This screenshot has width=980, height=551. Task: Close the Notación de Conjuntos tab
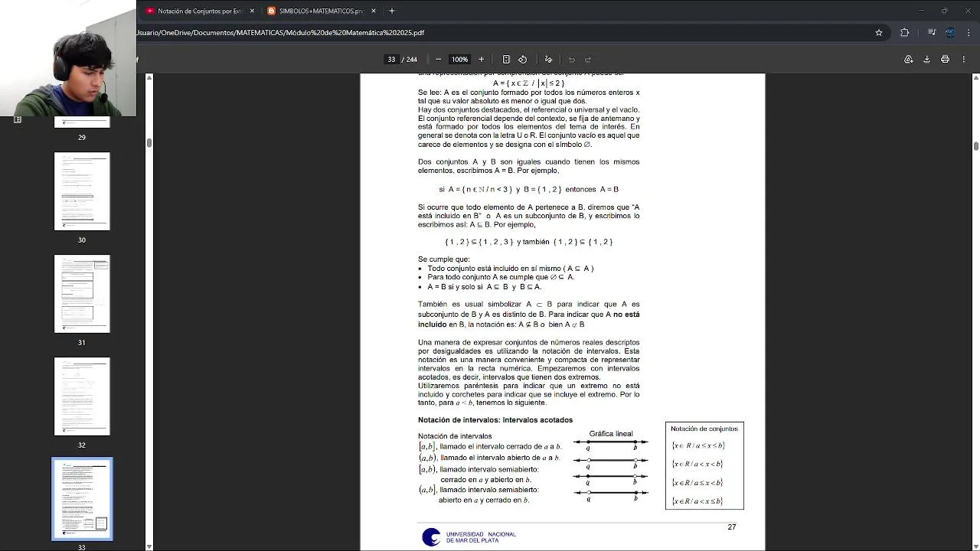click(252, 11)
